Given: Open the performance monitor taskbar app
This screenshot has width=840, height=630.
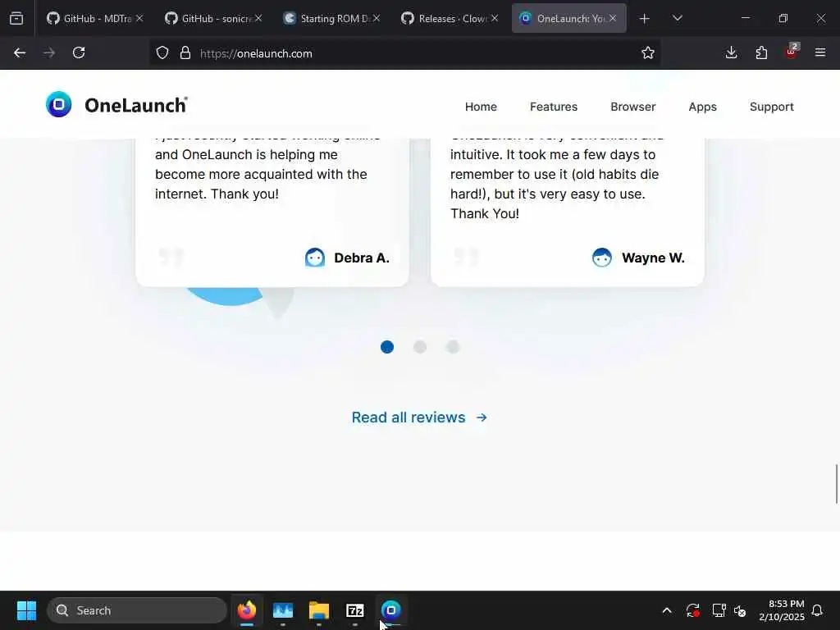Looking at the screenshot, I should click(x=283, y=610).
